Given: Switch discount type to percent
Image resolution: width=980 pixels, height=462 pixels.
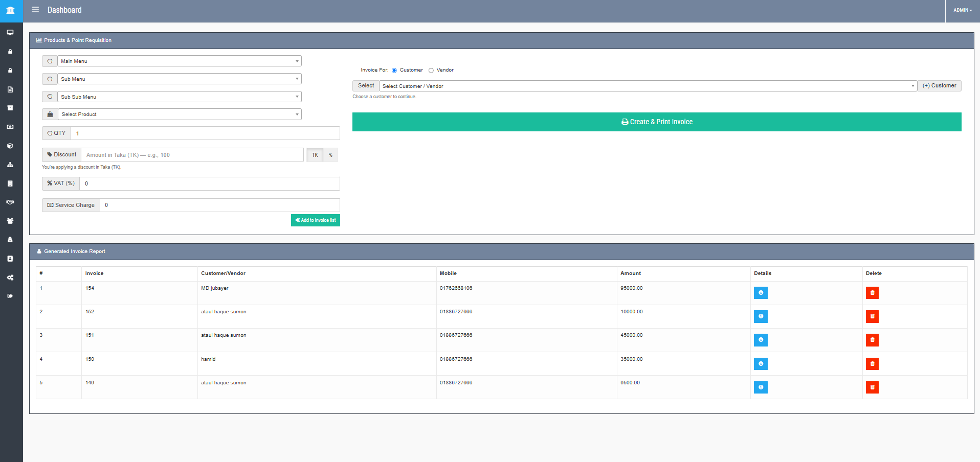Looking at the screenshot, I should (330, 155).
